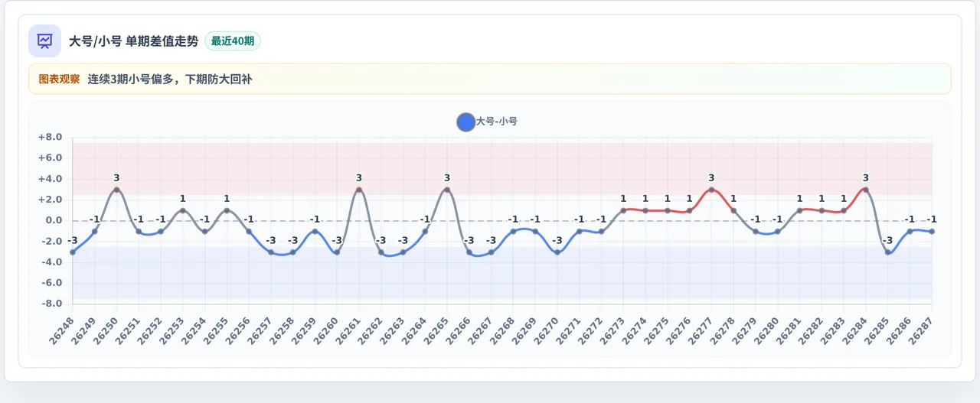The image size is (980, 403).
Task: Select the data point for period 26255
Action: tap(227, 210)
